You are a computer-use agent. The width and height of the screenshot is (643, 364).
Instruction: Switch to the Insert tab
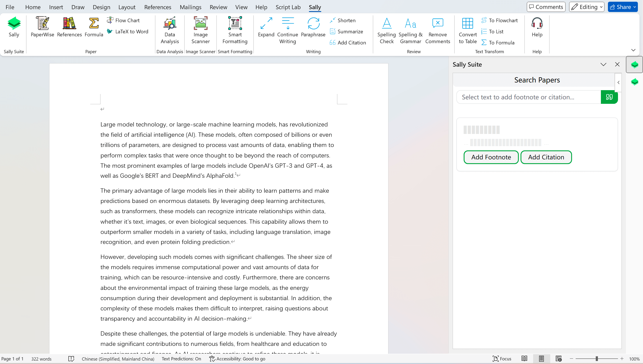coord(56,7)
